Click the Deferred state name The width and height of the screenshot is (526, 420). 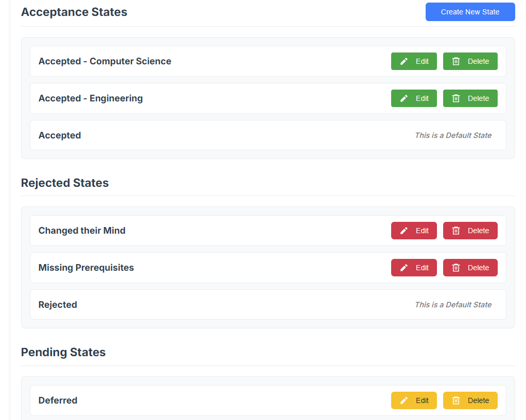pyautogui.click(x=58, y=400)
